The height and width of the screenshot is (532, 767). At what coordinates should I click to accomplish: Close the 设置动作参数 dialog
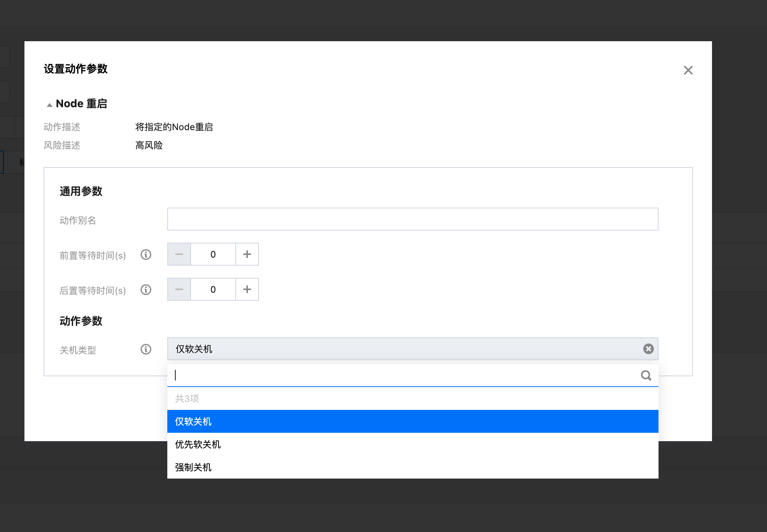[x=688, y=70]
